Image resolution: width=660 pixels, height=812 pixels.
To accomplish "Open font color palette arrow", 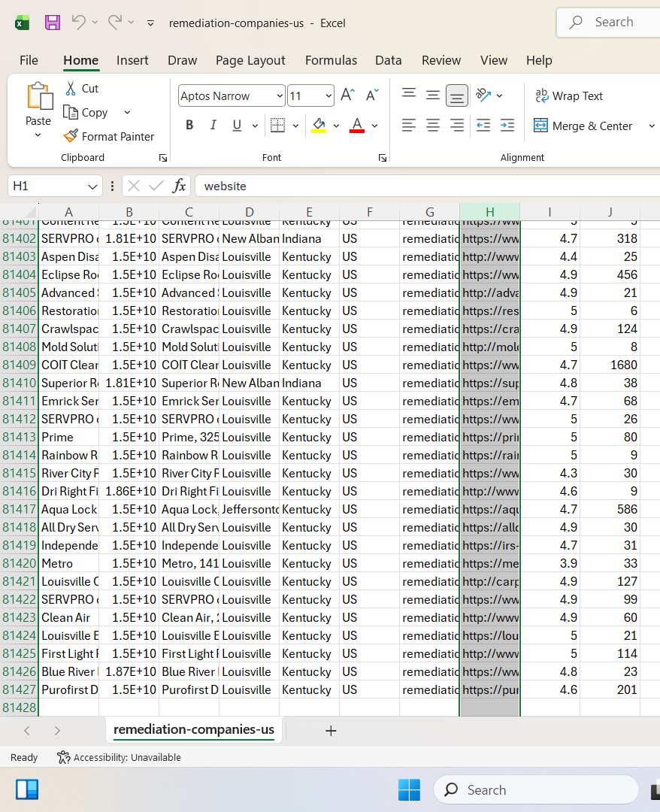I will [375, 126].
